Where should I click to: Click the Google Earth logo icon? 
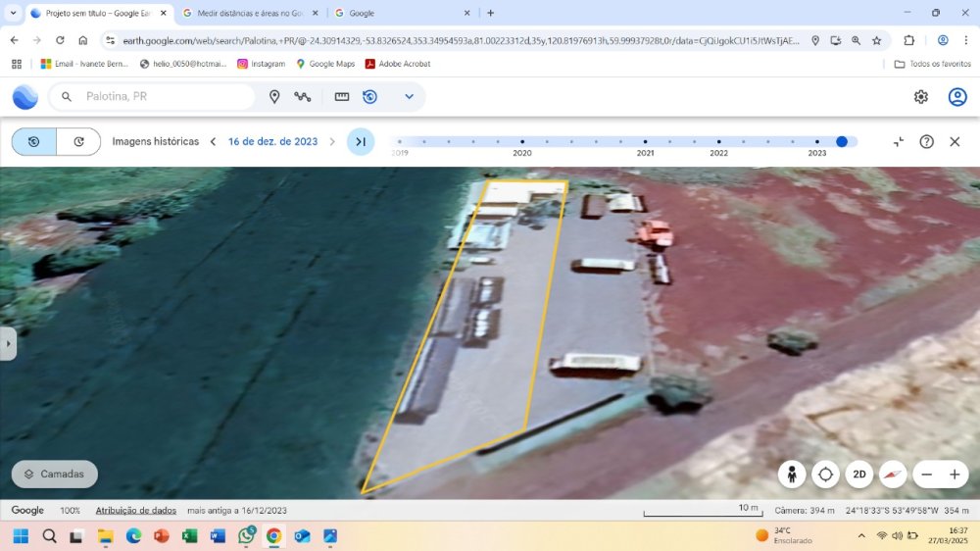(x=25, y=97)
